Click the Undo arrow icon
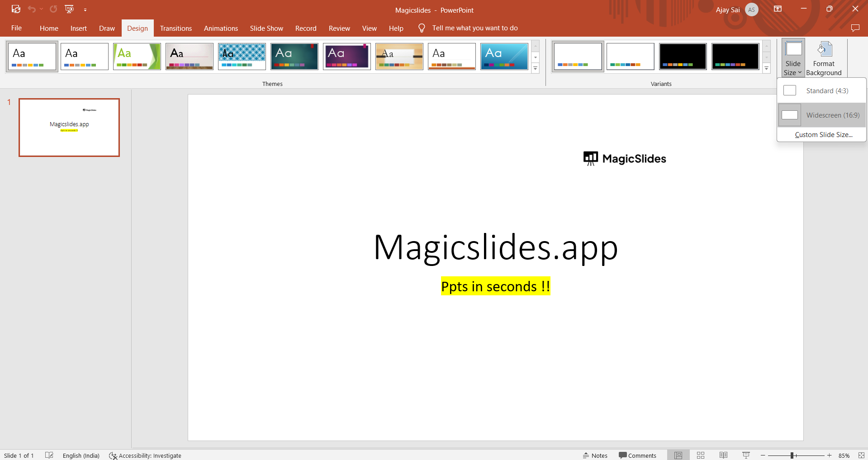 pyautogui.click(x=31, y=9)
